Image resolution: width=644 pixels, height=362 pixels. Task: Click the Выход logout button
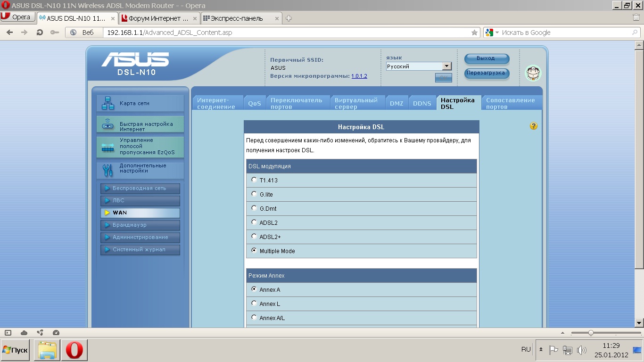point(487,58)
